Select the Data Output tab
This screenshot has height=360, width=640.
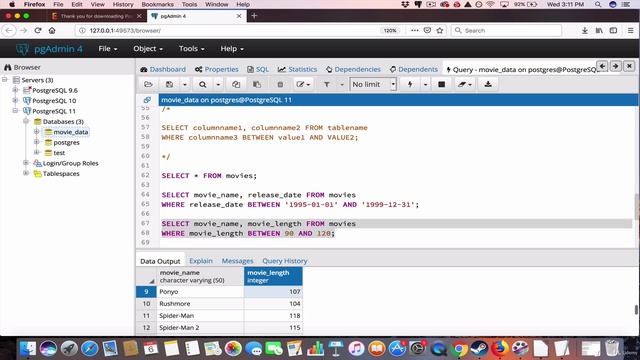pyautogui.click(x=160, y=261)
